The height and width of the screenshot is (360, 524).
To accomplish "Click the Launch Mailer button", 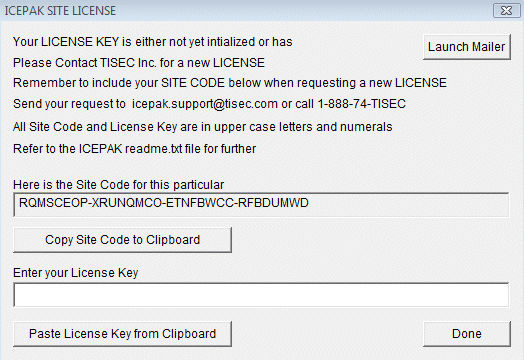I will (x=467, y=47).
